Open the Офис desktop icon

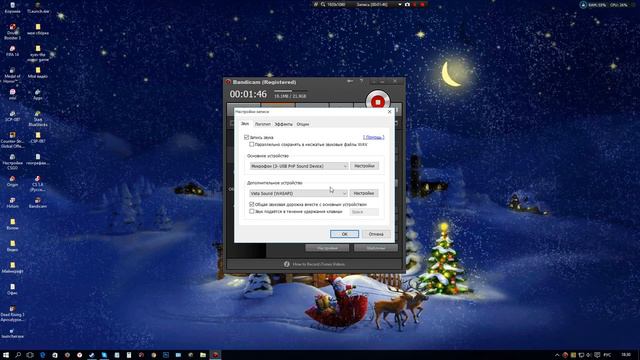pyautogui.click(x=12, y=289)
